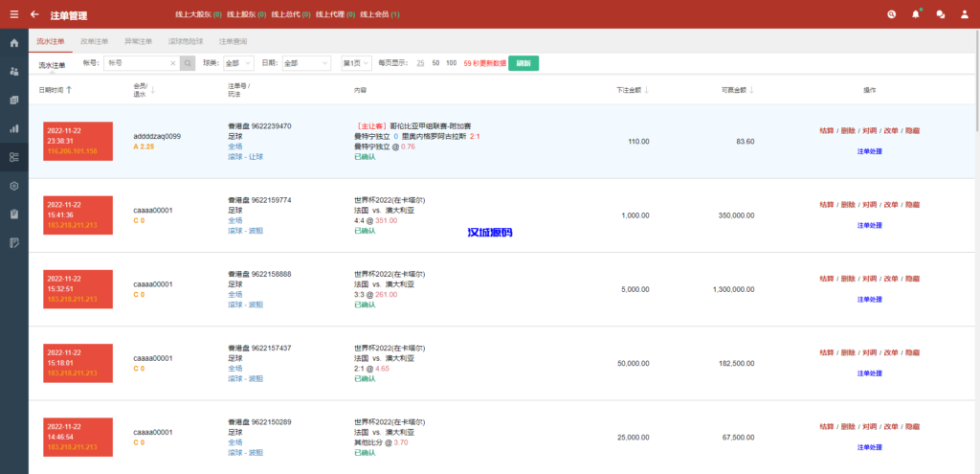
Task: Open the search icon in the top bar
Action: click(892, 14)
